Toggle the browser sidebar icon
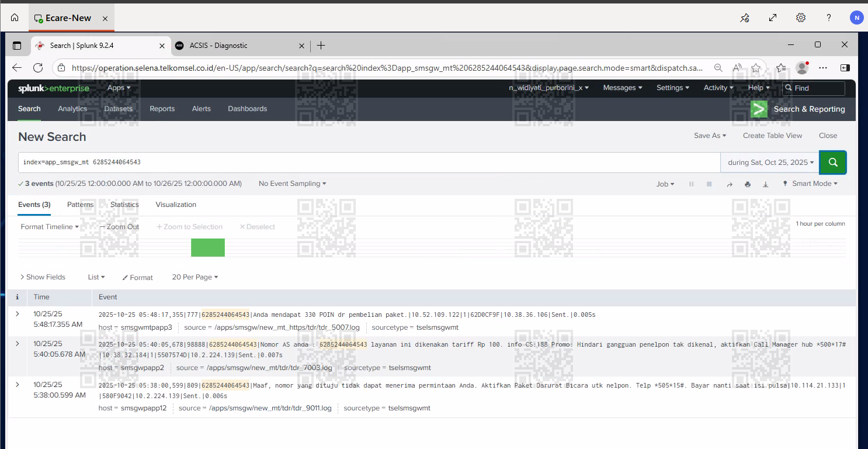The width and height of the screenshot is (868, 449). (x=845, y=68)
